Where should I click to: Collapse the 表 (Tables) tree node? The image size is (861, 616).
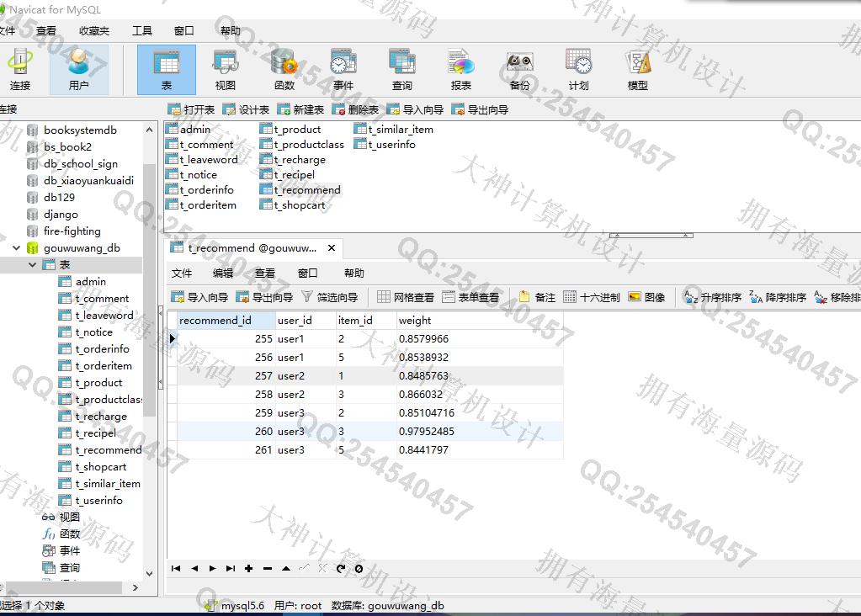32,264
